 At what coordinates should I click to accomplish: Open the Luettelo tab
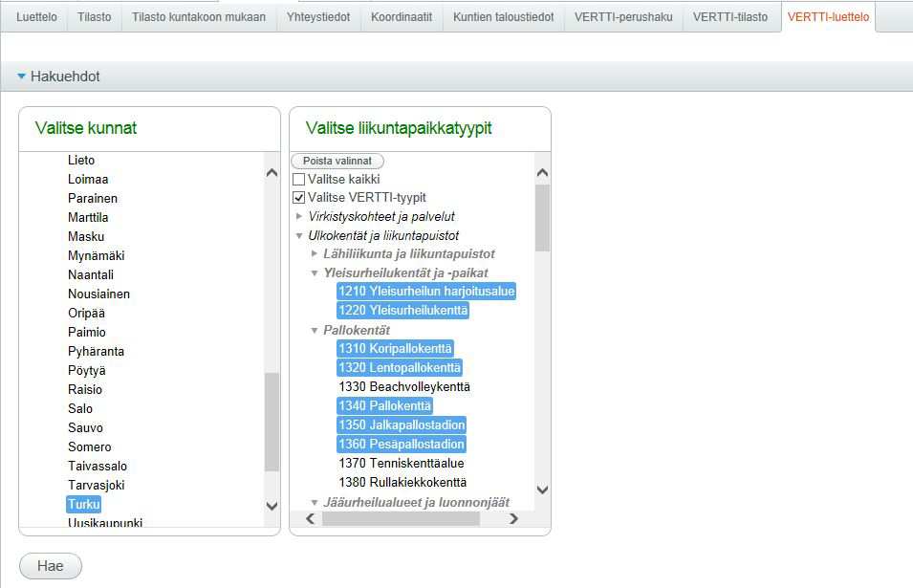point(36,17)
